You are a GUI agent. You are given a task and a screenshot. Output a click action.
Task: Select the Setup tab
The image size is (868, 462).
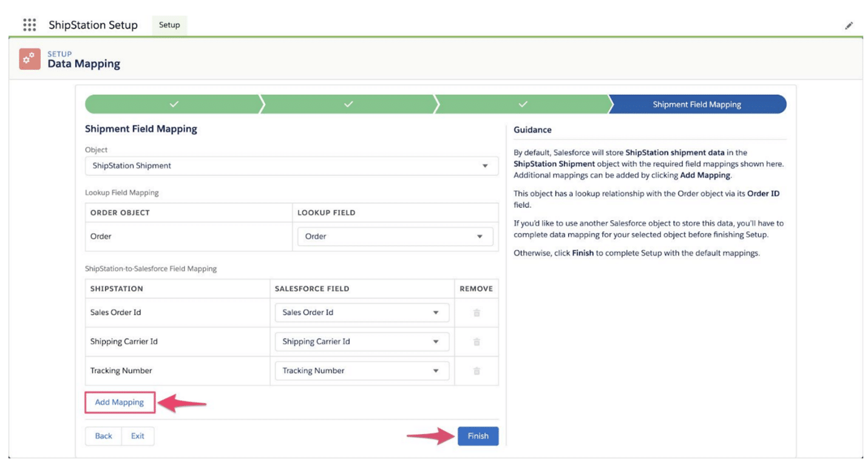(x=169, y=25)
